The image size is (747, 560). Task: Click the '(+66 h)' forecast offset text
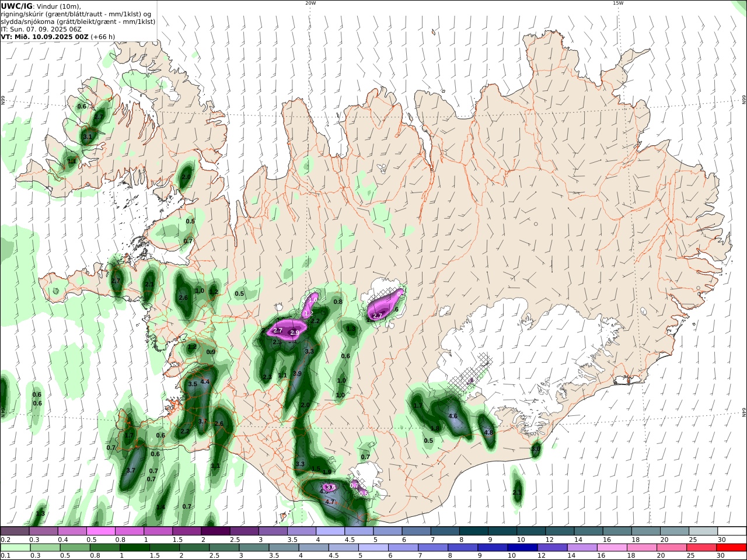(x=103, y=36)
